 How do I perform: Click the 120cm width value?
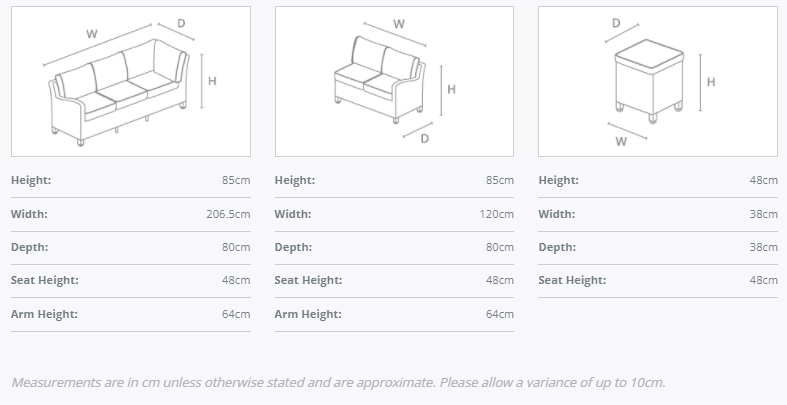(497, 214)
